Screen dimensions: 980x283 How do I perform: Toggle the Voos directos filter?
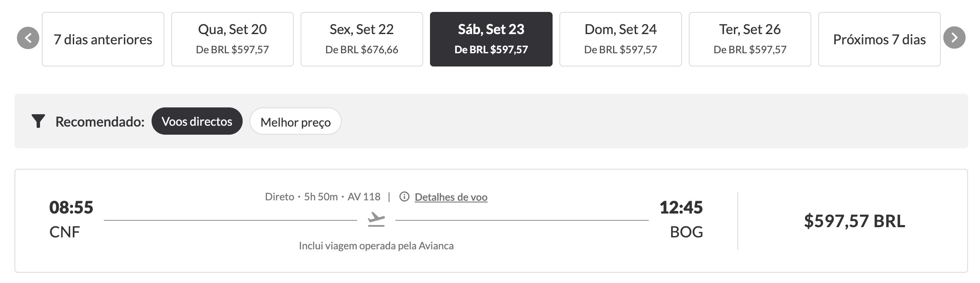(x=197, y=121)
